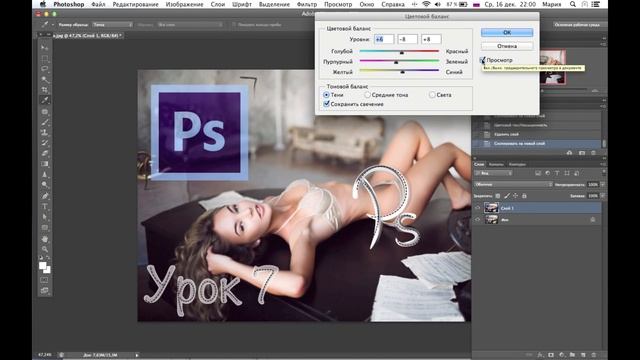
Task: Select the Move tool in toolbar
Action: click(44, 48)
